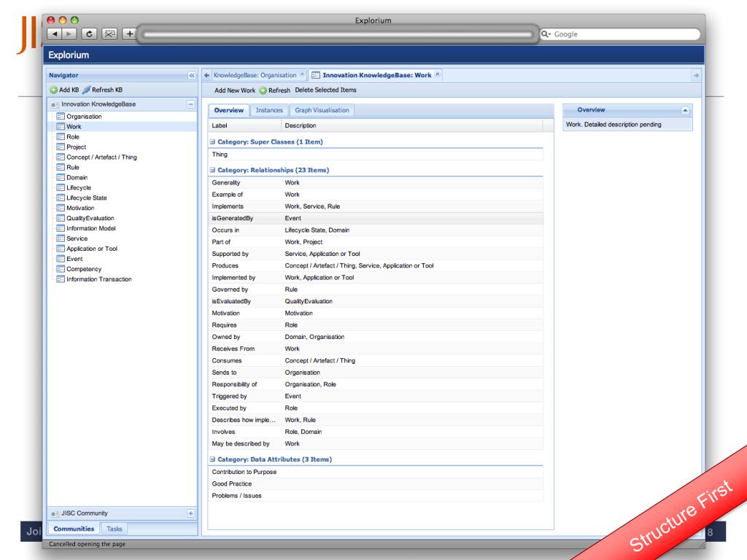Reload page with browser refresh icon
This screenshot has height=560, width=747.
(89, 34)
